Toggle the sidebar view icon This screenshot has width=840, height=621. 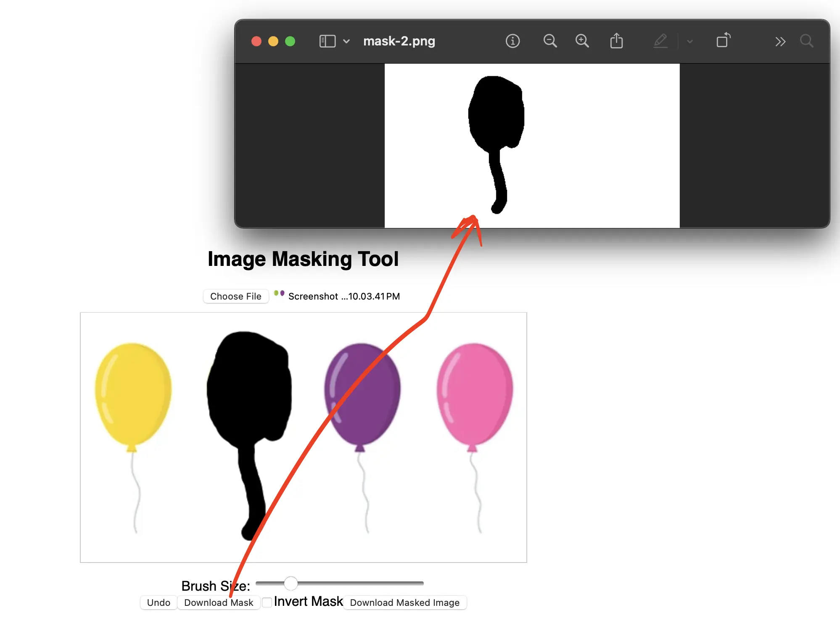click(x=328, y=41)
